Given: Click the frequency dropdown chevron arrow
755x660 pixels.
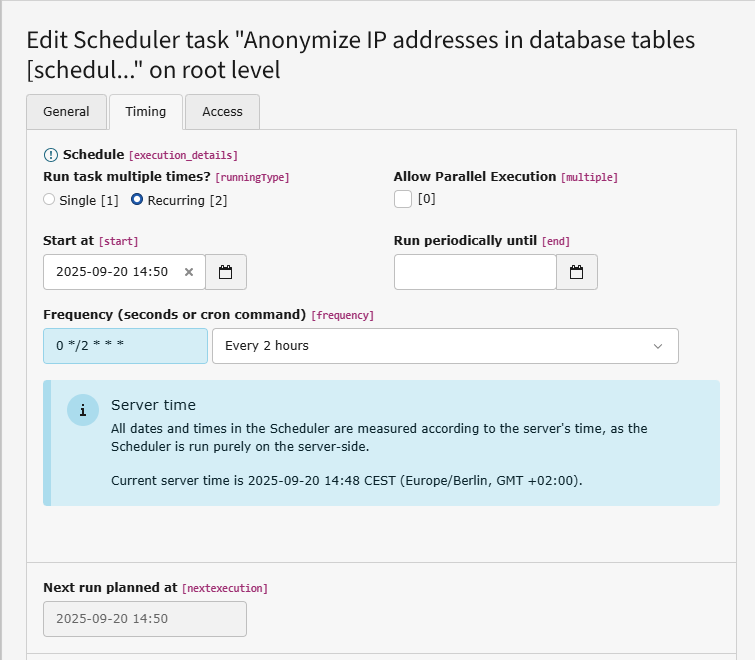Looking at the screenshot, I should 658,346.
